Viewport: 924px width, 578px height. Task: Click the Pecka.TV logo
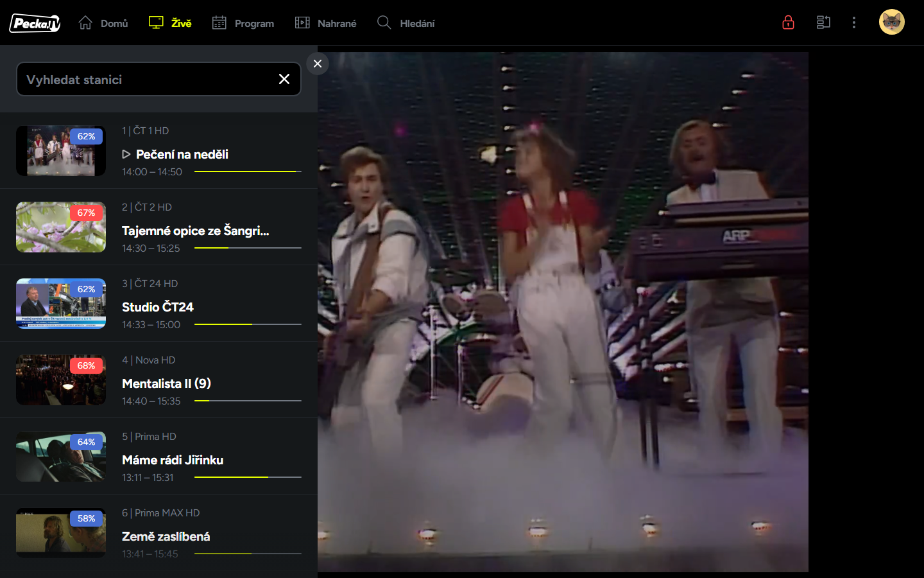[35, 23]
